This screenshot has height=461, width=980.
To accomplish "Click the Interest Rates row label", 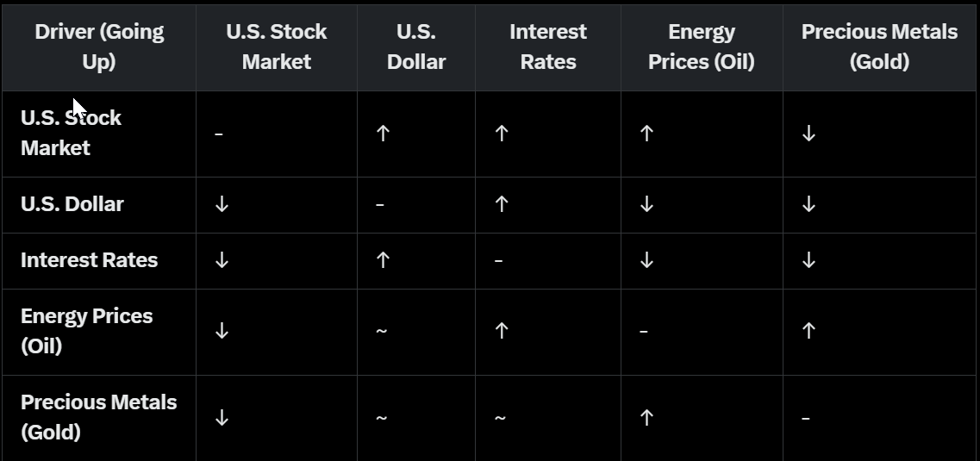I will pos(89,260).
